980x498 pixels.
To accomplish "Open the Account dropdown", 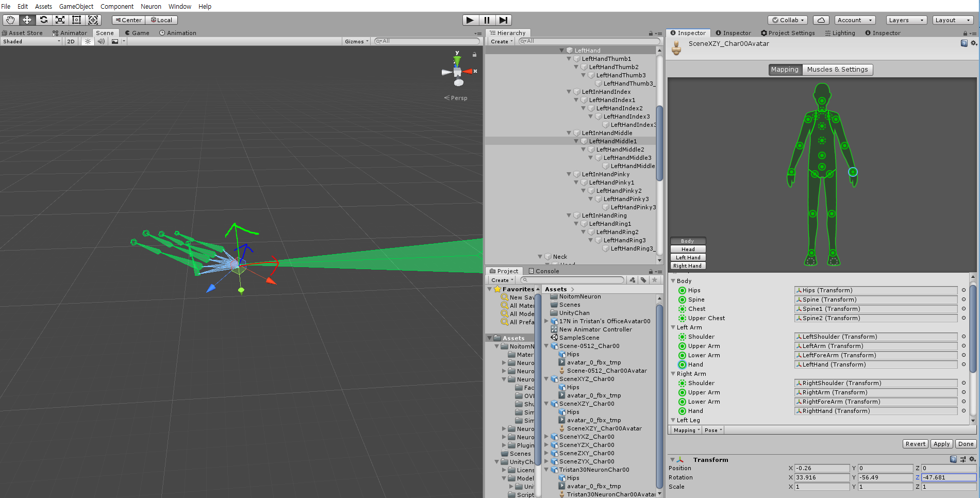I will 855,20.
